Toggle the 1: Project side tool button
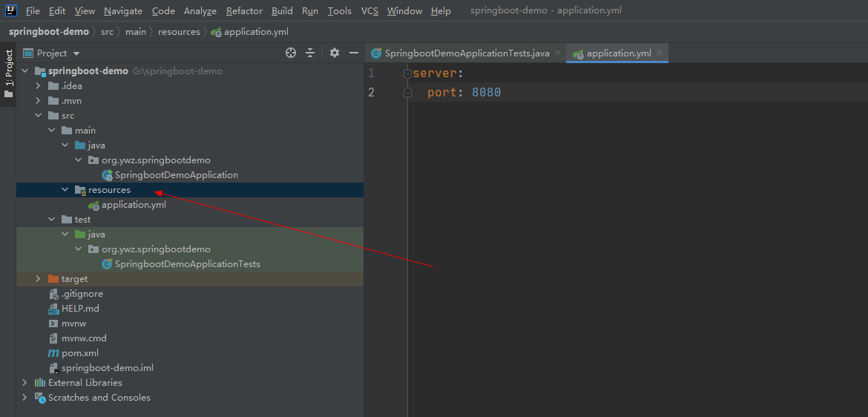Screen dimensions: 868x417 click(x=8, y=73)
